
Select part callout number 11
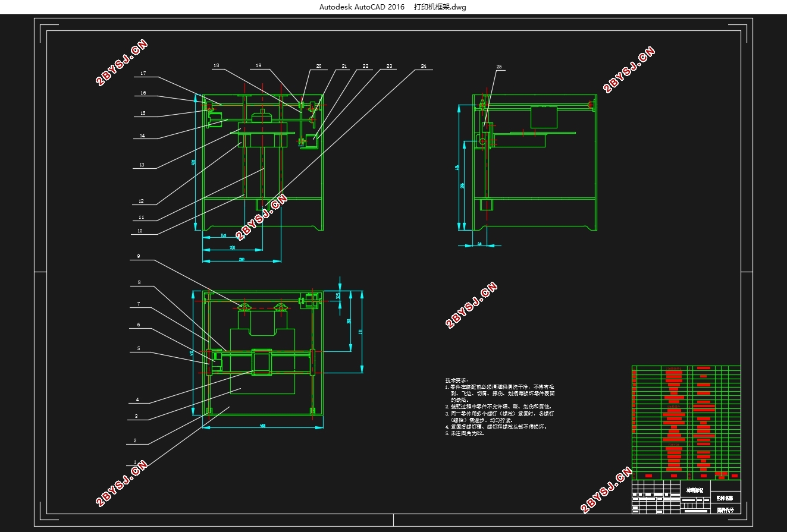[x=141, y=217]
